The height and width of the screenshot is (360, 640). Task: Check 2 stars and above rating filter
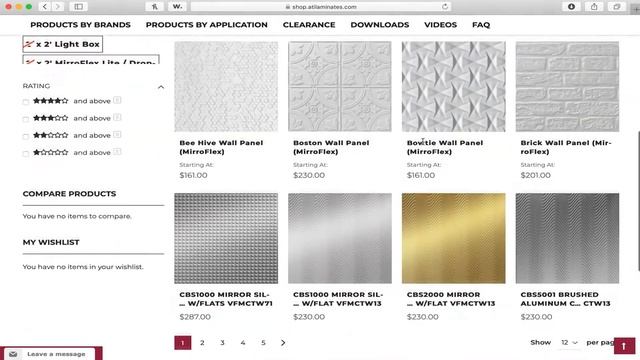point(26,136)
